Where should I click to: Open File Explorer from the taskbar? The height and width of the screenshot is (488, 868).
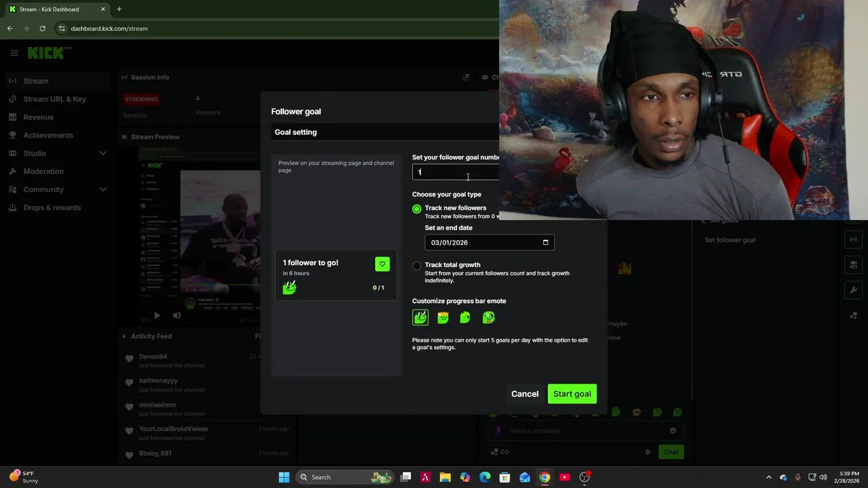tap(445, 477)
